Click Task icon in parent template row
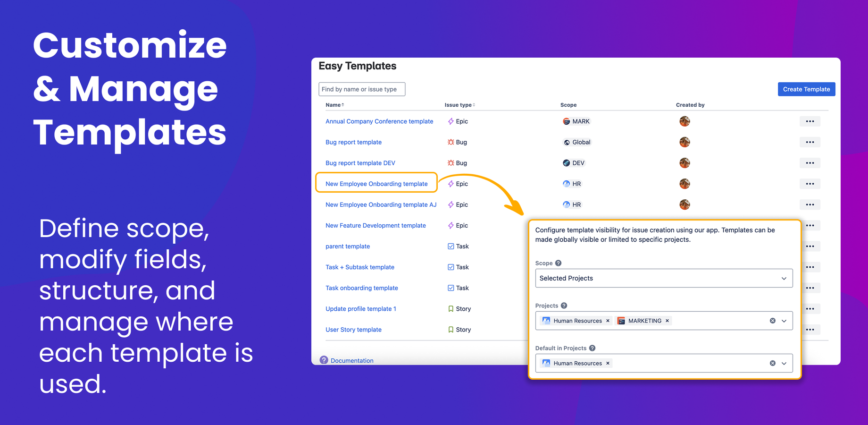The height and width of the screenshot is (425, 868). pyautogui.click(x=451, y=246)
